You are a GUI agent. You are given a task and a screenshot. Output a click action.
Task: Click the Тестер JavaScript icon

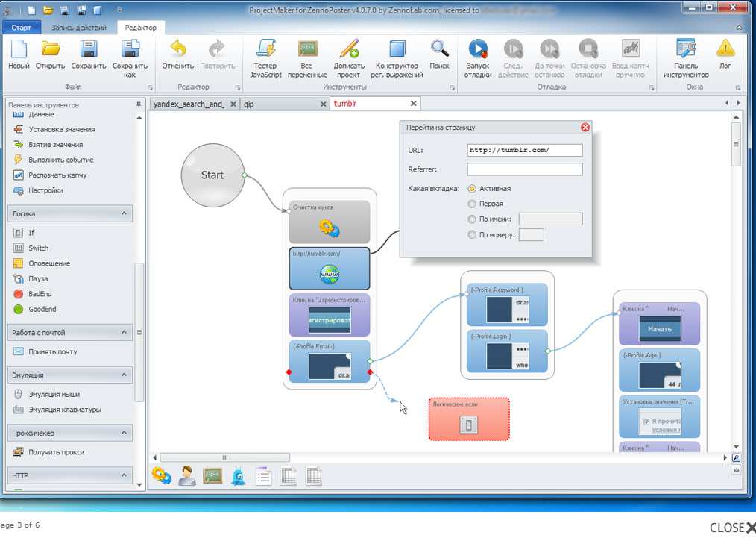tap(265, 50)
